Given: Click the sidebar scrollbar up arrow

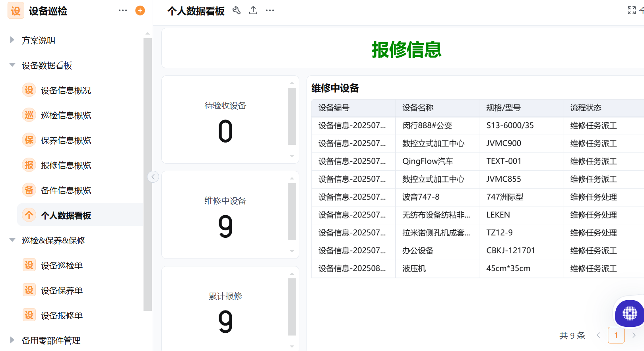Looking at the screenshot, I should pos(147,34).
